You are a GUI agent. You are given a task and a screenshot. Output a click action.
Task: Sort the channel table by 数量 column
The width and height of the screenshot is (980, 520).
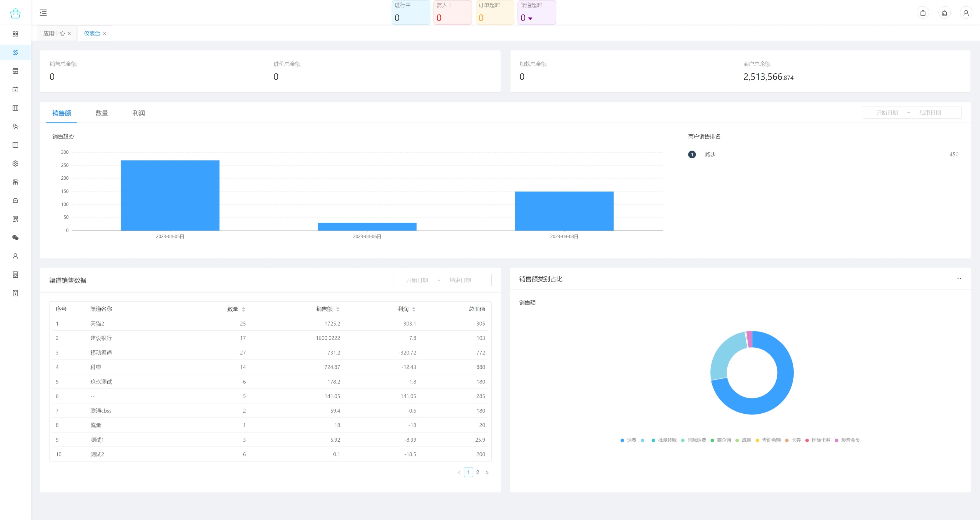(243, 309)
